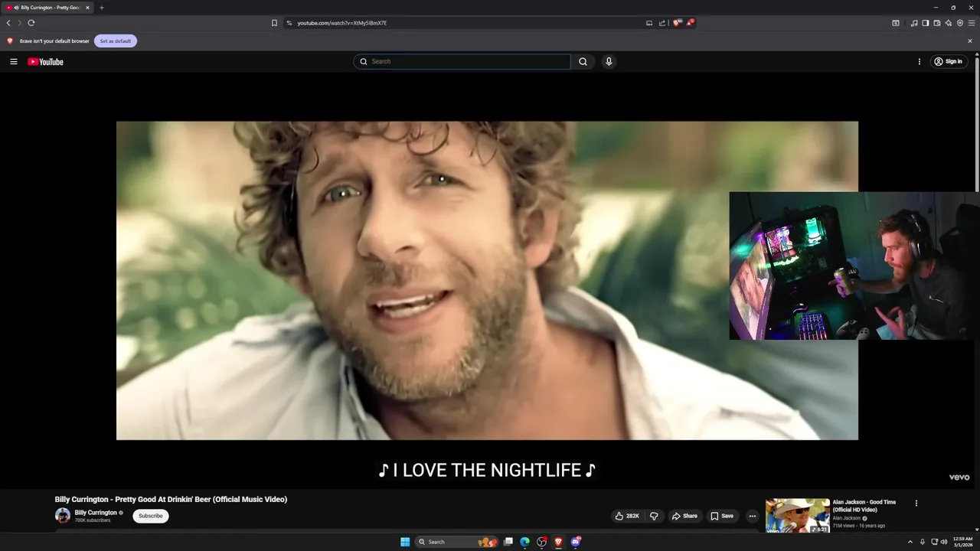The width and height of the screenshot is (980, 551).
Task: Open the Brave VPN shield icon
Action: click(960, 23)
